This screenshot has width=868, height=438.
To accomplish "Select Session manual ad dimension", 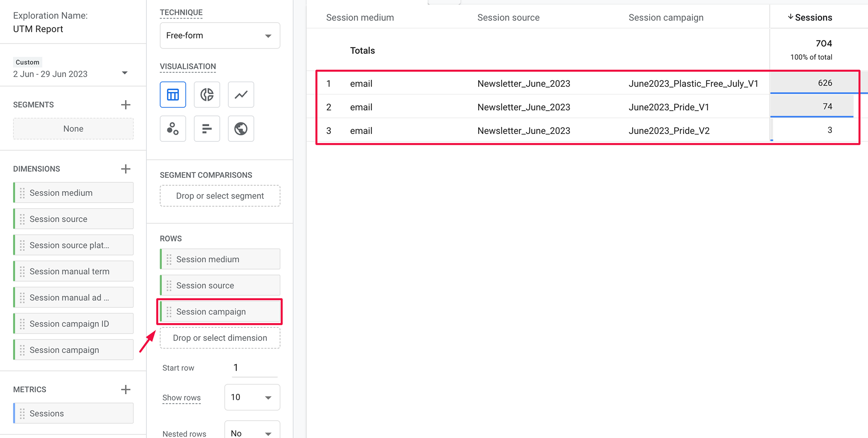I will click(73, 297).
